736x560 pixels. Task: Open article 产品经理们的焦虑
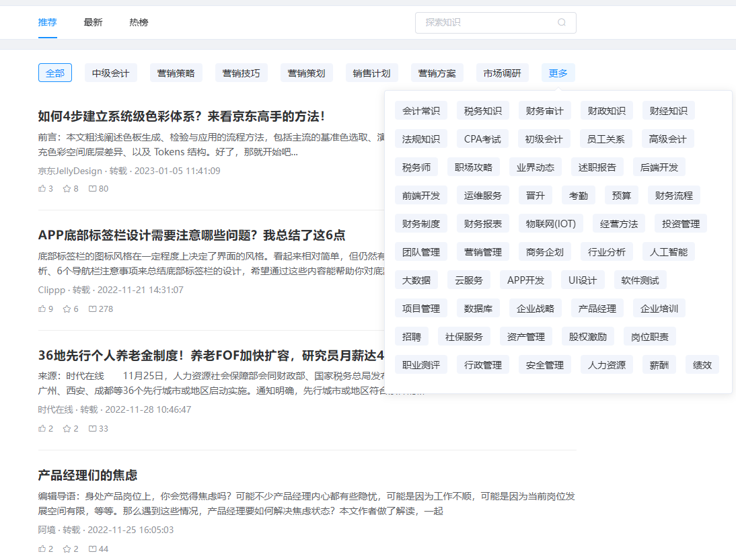(x=87, y=475)
